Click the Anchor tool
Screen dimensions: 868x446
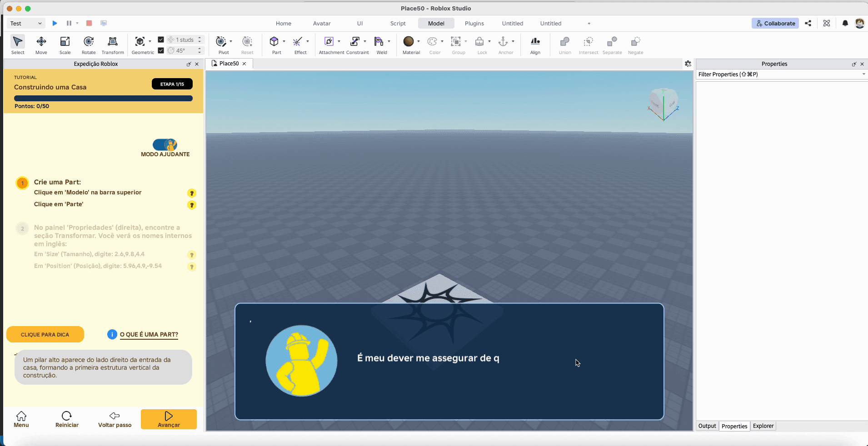[504, 44]
